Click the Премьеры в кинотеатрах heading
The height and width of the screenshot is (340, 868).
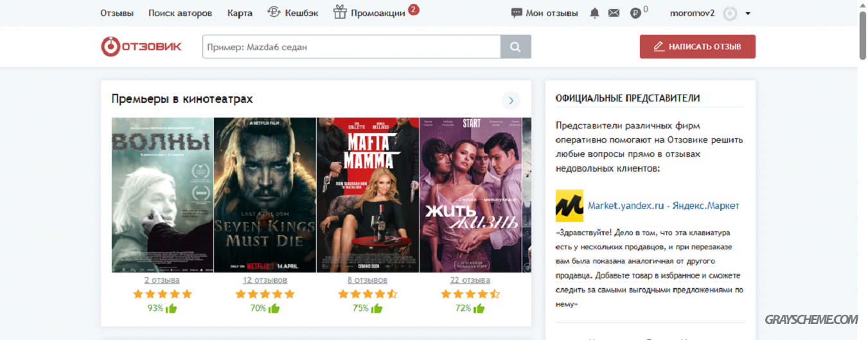tap(182, 99)
